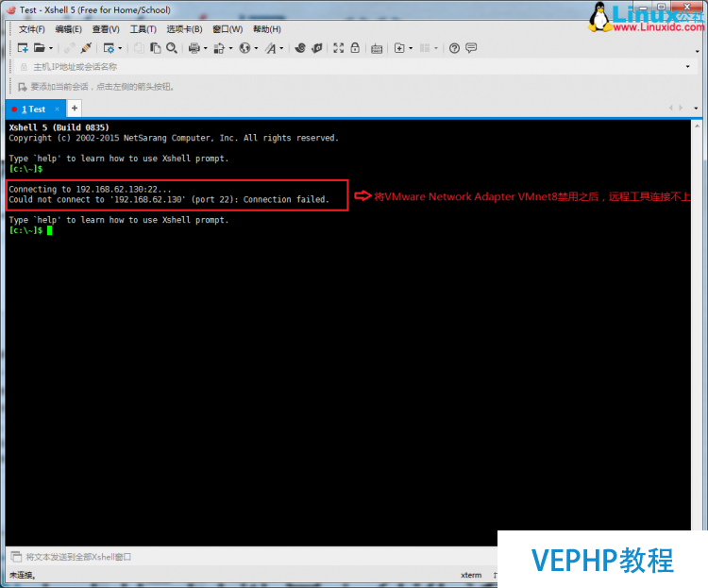Click the '未连接' status bar text

pyautogui.click(x=23, y=575)
